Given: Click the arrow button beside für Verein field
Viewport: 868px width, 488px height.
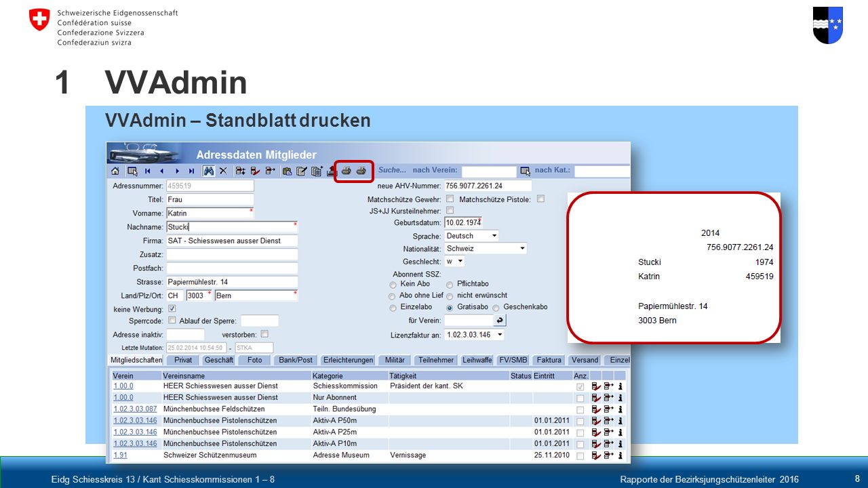Looking at the screenshot, I should click(500, 321).
